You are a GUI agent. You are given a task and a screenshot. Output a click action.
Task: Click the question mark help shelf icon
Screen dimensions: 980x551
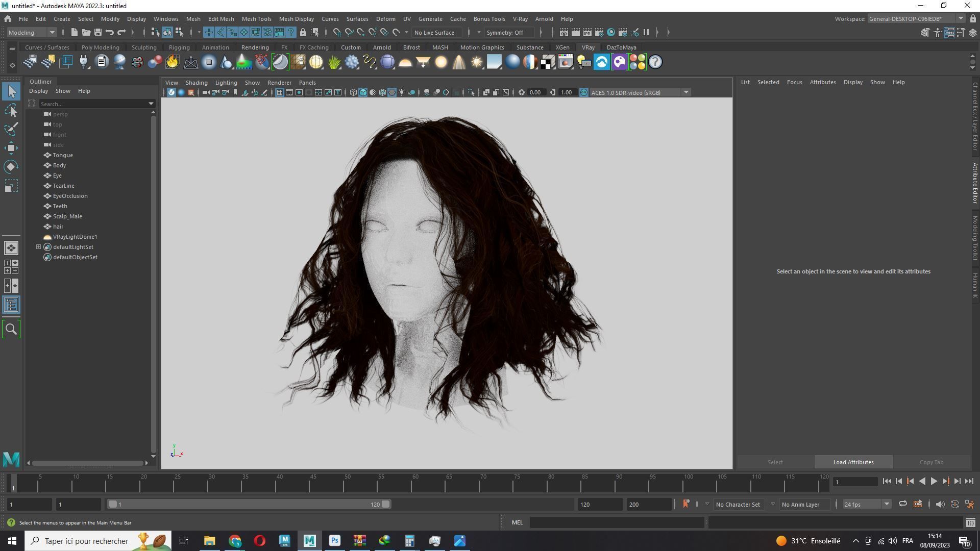(x=655, y=62)
